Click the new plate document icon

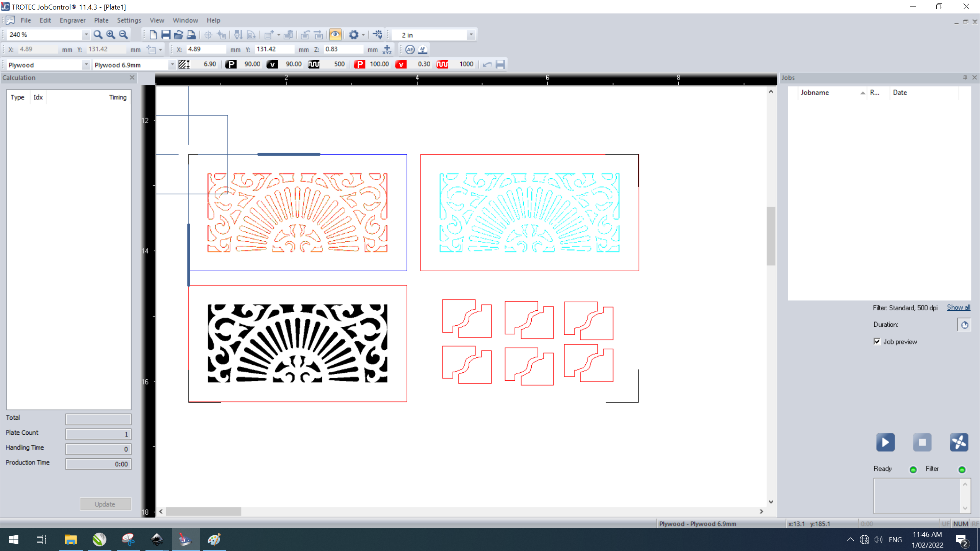(x=153, y=35)
